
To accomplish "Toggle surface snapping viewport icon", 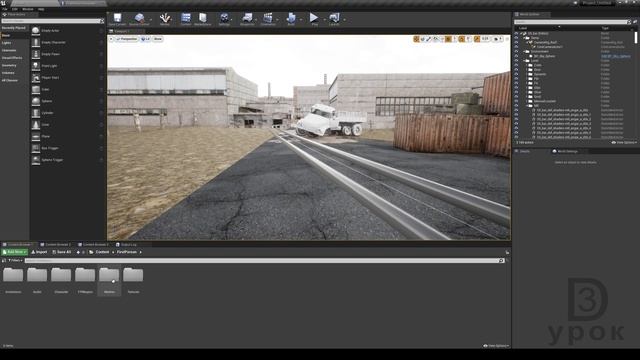I will coord(442,39).
